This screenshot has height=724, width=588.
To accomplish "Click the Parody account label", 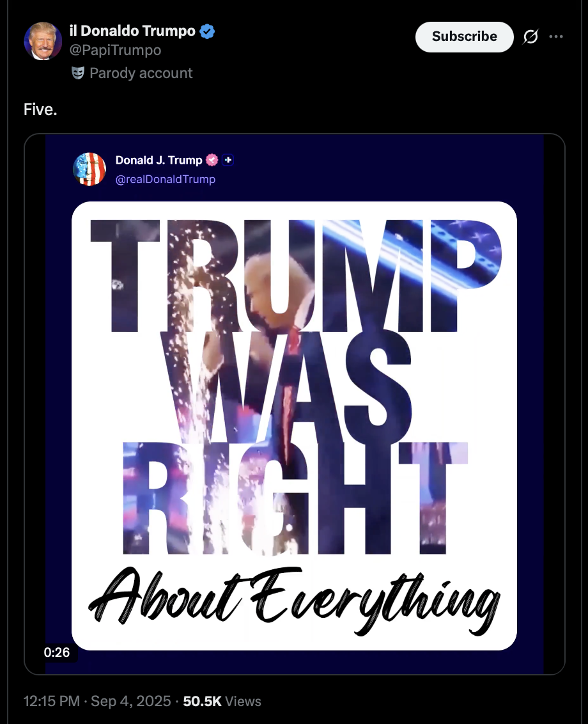I will [141, 73].
